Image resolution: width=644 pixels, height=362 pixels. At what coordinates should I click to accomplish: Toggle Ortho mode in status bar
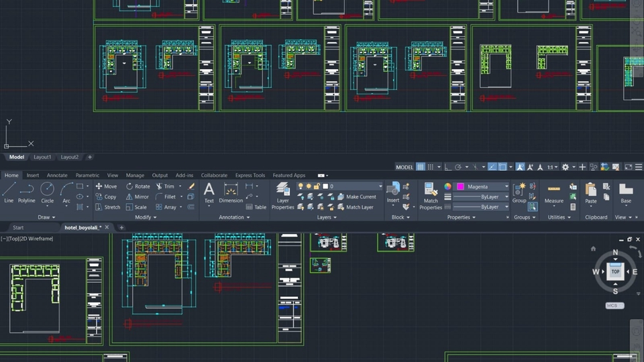(x=447, y=167)
